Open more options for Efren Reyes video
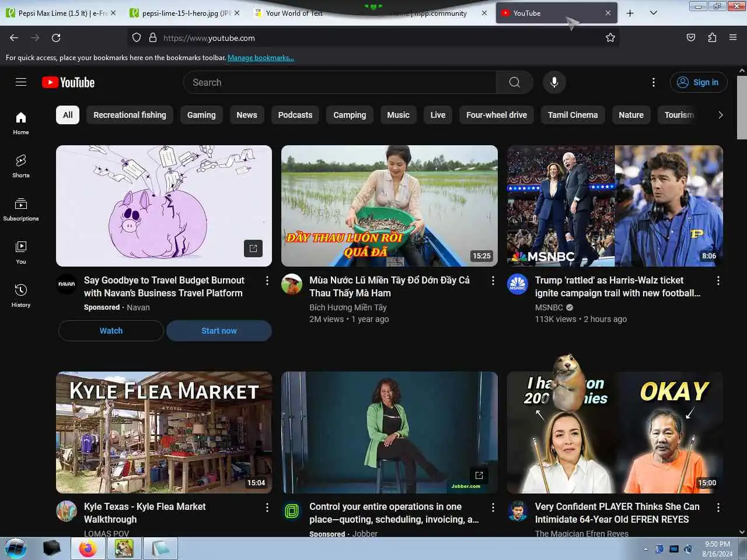Screen dimensions: 747x560 click(718, 508)
